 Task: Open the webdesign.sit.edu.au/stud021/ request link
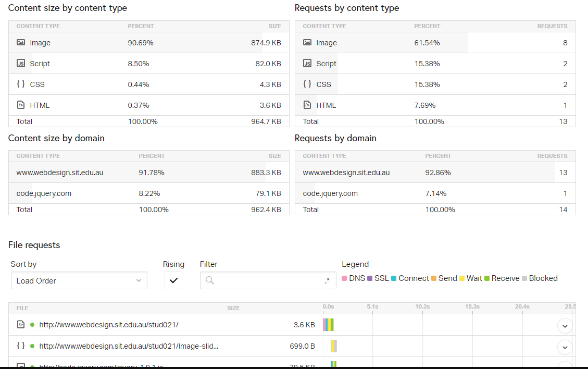click(x=109, y=325)
